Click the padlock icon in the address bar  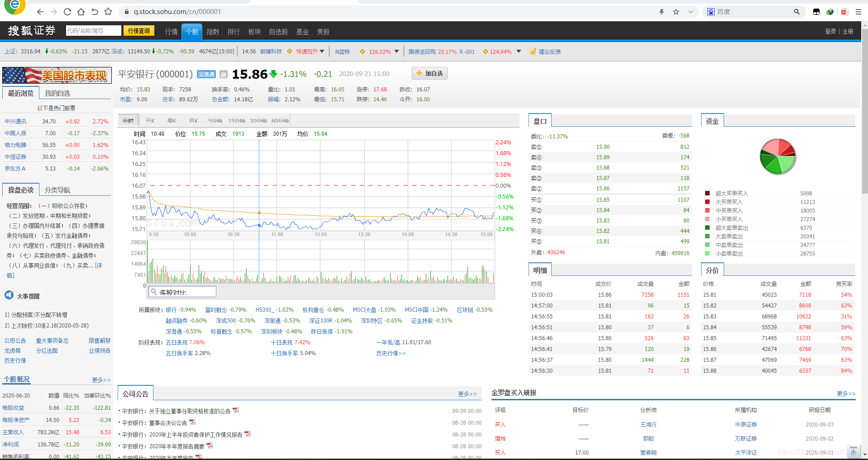pos(127,12)
